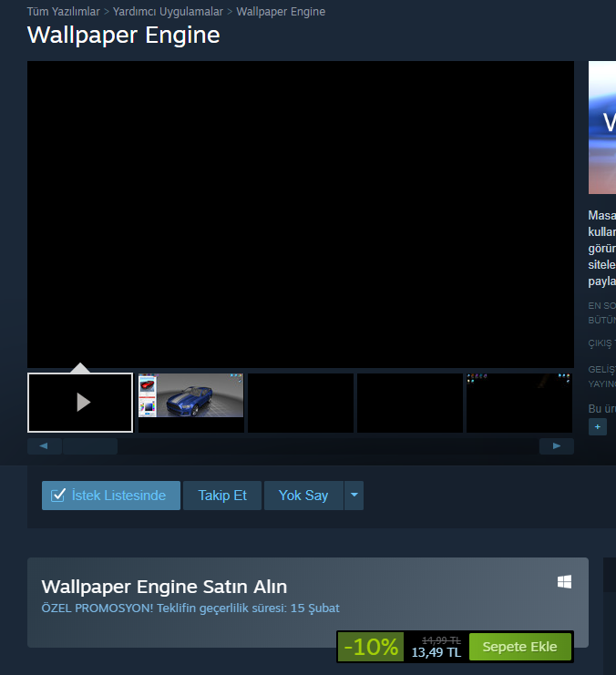The height and width of the screenshot is (675, 616).
Task: Click the Yok Say button
Action: tap(303, 496)
